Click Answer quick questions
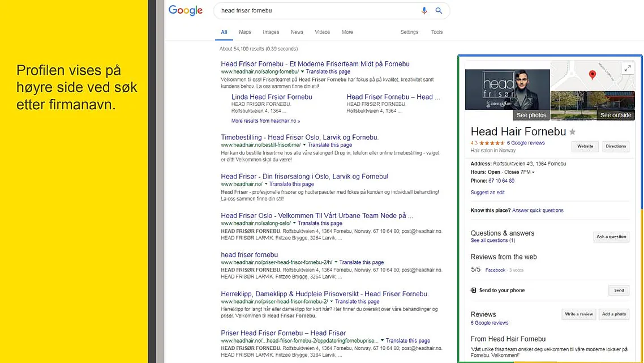Screen dimensions: 644x363 [x=538, y=211]
